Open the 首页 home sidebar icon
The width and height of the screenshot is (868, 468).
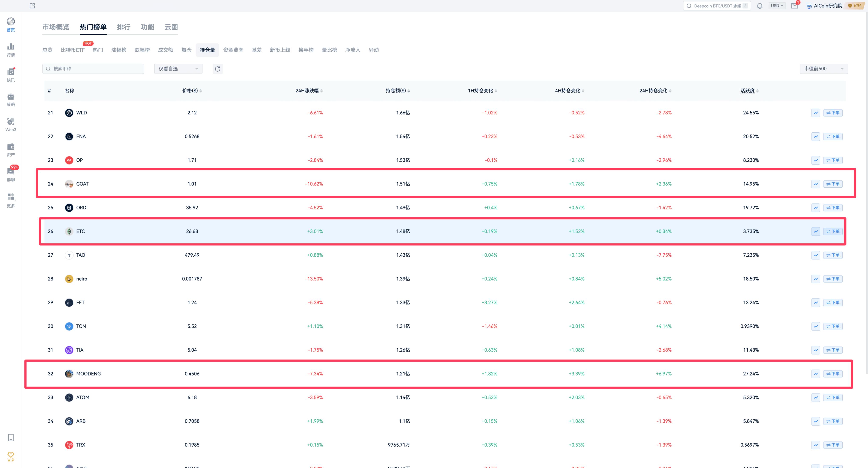(11, 25)
